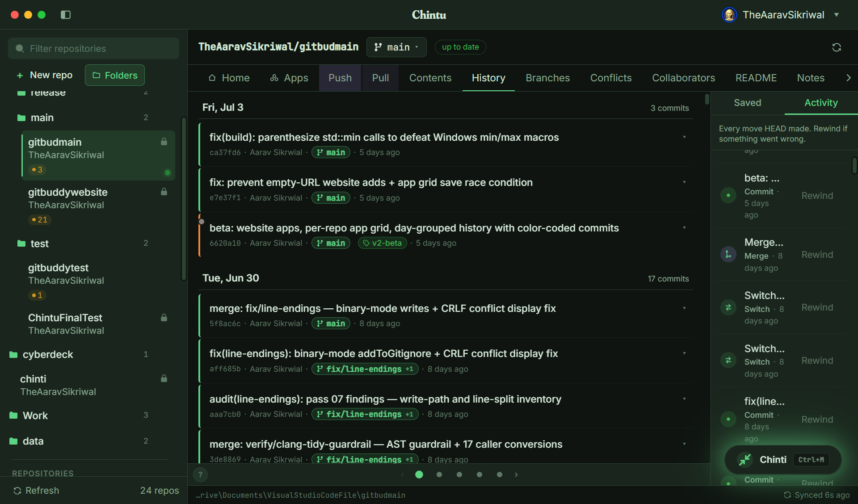Focus the Filter repositories input
This screenshot has width=858, height=504.
click(x=93, y=48)
